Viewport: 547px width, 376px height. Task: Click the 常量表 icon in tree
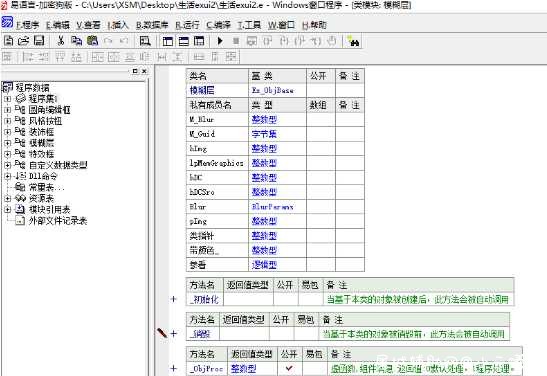pos(20,187)
